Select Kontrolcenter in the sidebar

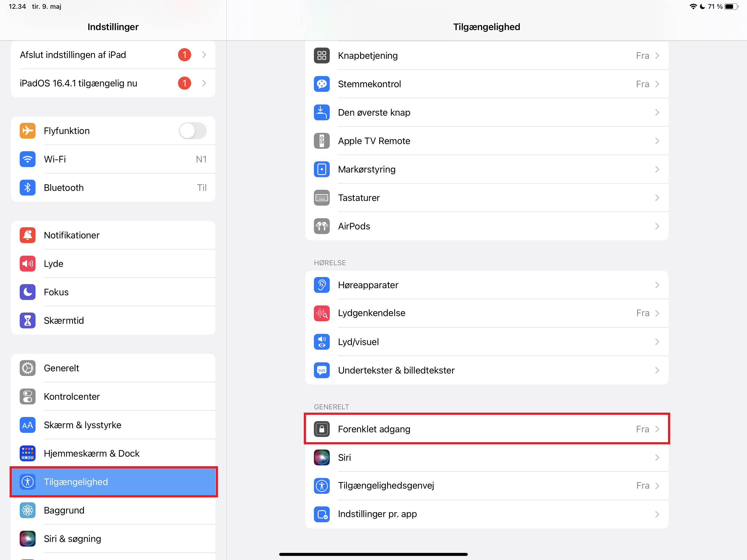pos(113,396)
